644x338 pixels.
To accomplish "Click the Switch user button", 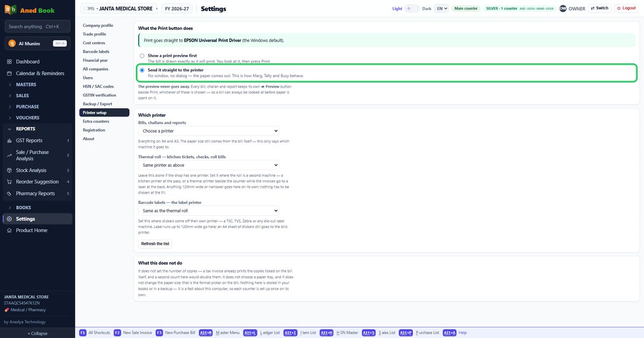I will pos(600,8).
